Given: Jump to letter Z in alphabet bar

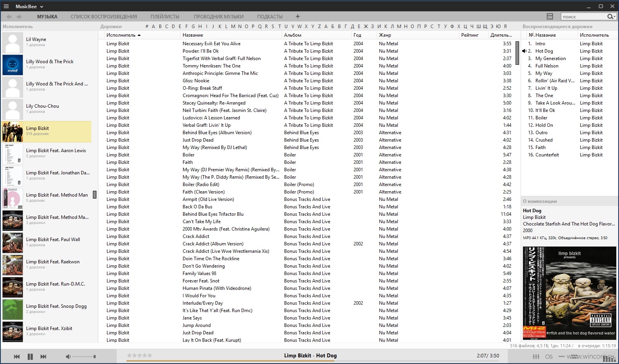Looking at the screenshot, I should [319, 27].
